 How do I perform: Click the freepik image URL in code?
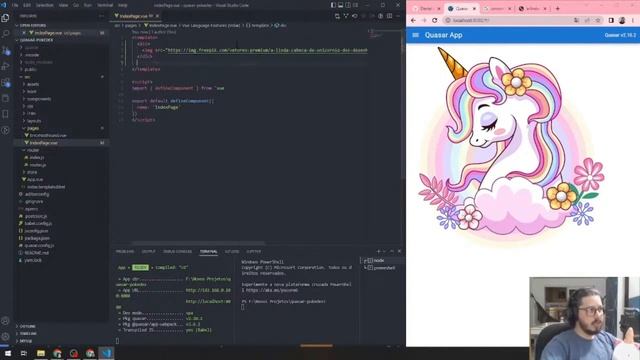pyautogui.click(x=268, y=50)
